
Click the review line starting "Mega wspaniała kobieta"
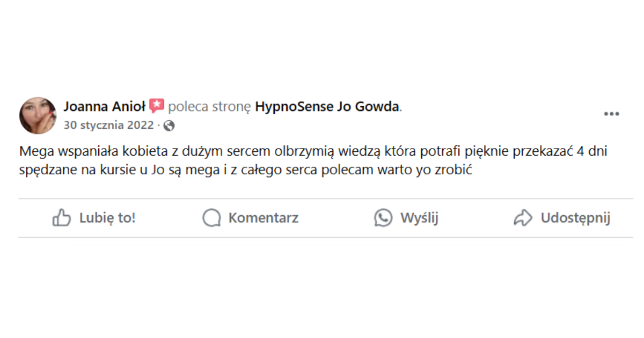tap(314, 152)
